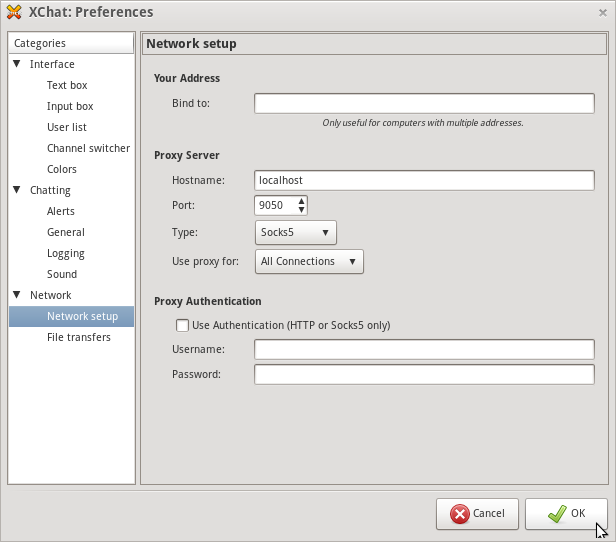Click the Categories column header
The height and width of the screenshot is (542, 616).
[x=72, y=43]
